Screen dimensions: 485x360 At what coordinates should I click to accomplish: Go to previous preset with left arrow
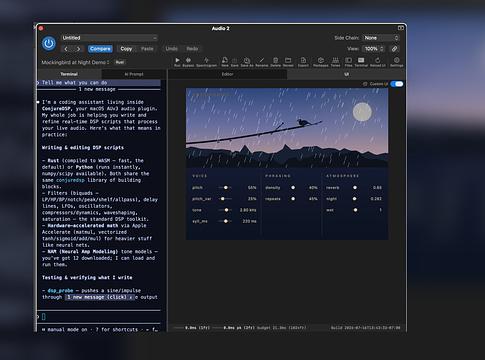(x=66, y=49)
